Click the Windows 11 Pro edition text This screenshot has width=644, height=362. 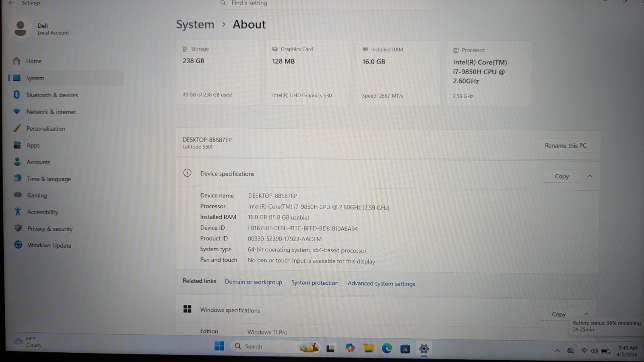[267, 332]
